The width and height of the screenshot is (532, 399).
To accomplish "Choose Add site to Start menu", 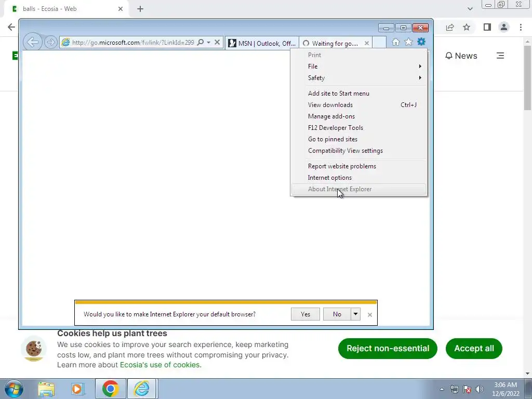I will point(359,94).
